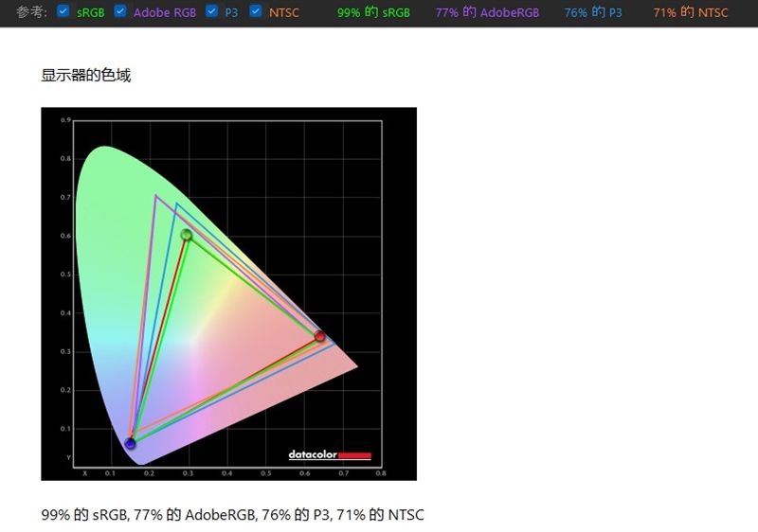Click the purple Adobe RGB triangle apex

tap(155, 196)
